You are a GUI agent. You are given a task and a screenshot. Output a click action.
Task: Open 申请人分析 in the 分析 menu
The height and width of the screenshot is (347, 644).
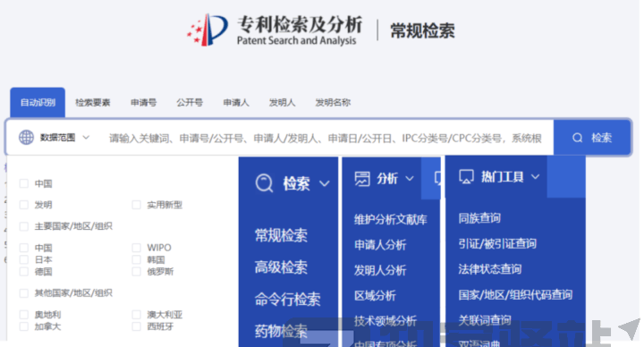tap(380, 245)
